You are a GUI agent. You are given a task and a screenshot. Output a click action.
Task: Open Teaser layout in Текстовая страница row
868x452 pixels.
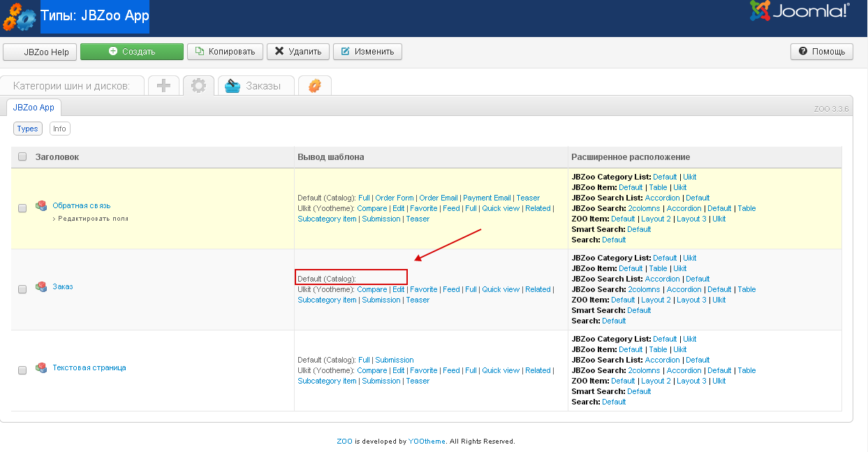pos(418,381)
